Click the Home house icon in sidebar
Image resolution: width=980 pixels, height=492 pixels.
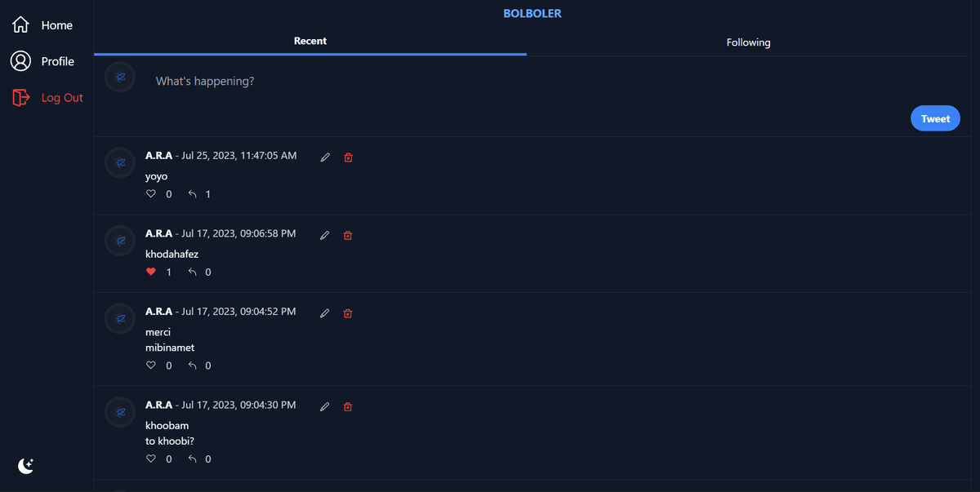20,25
